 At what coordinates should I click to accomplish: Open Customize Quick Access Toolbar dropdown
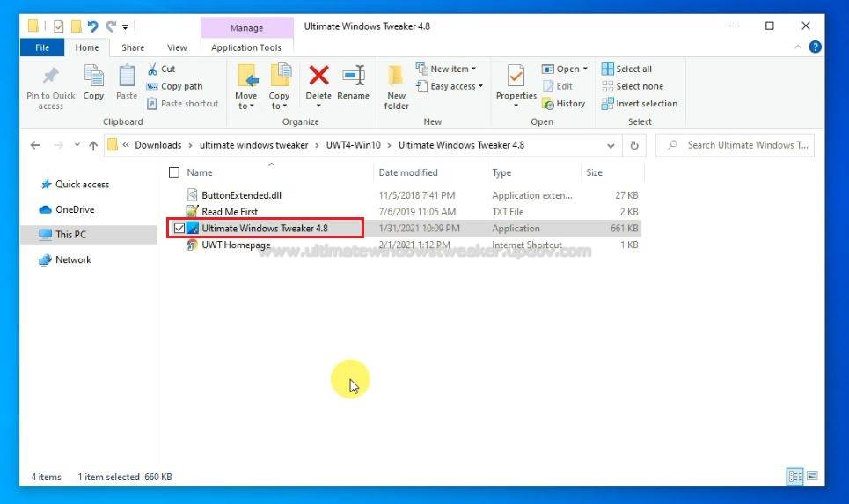pyautogui.click(x=125, y=26)
